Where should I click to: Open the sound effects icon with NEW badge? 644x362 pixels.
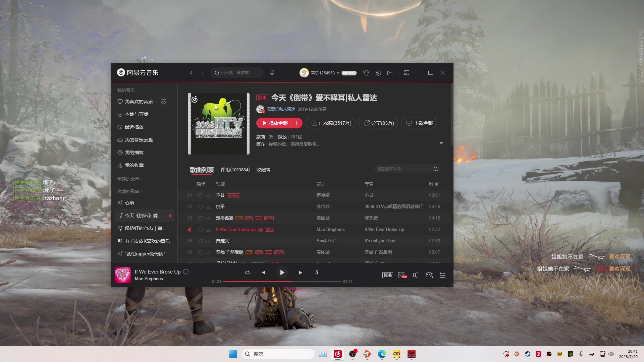tap(402, 275)
